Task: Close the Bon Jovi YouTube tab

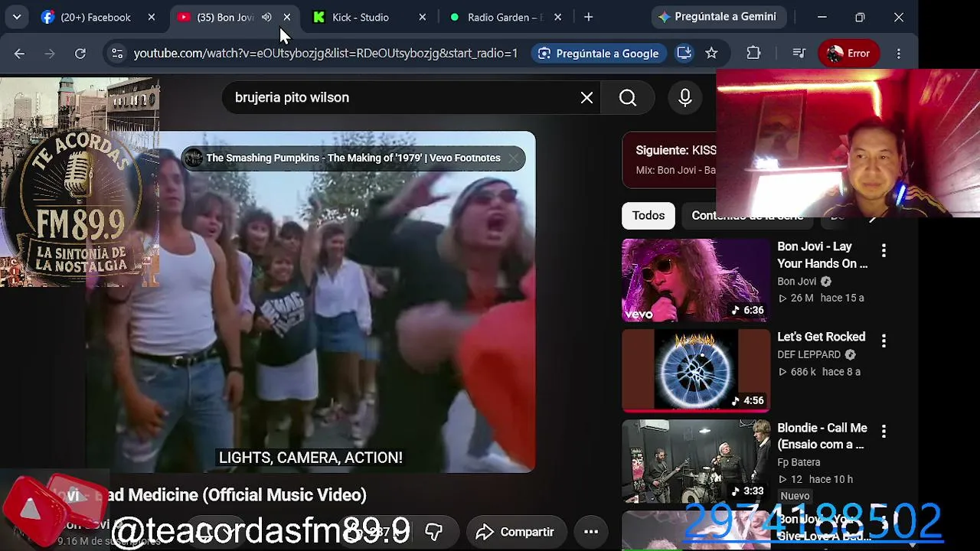Action: 287,17
